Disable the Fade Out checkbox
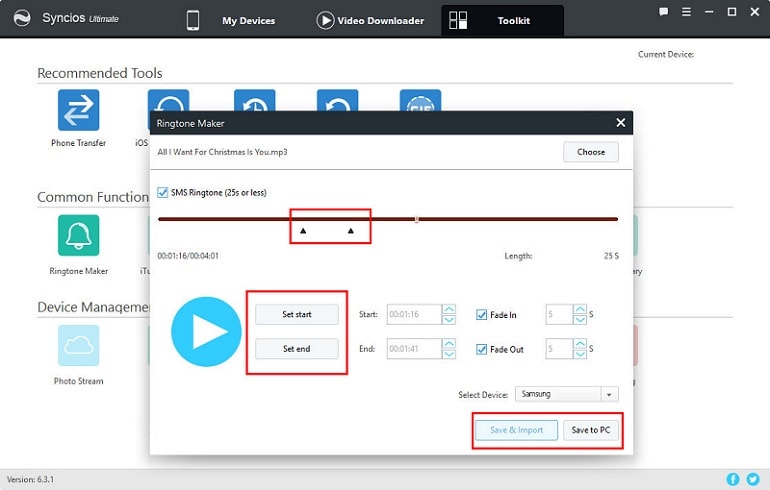This screenshot has height=490, width=770. pos(481,349)
